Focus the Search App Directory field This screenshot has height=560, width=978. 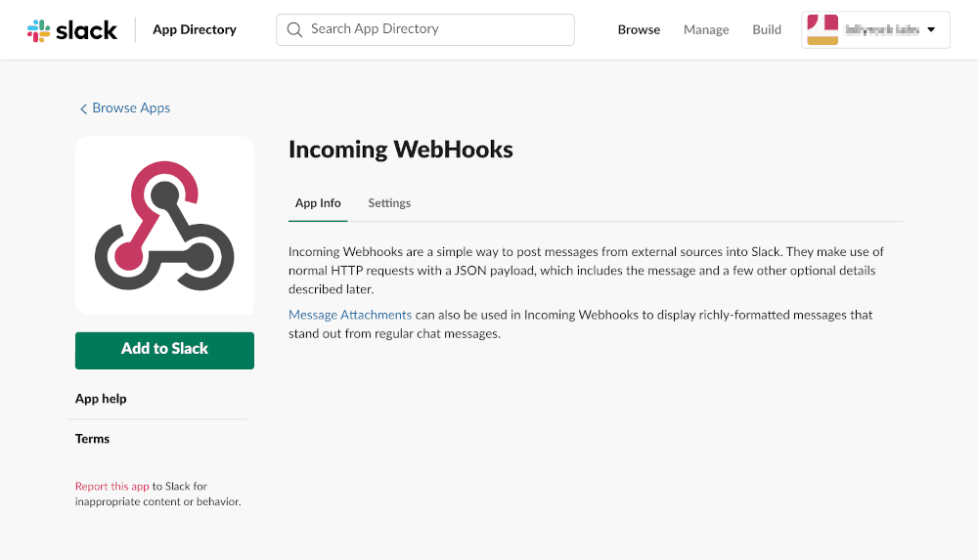[x=425, y=29]
